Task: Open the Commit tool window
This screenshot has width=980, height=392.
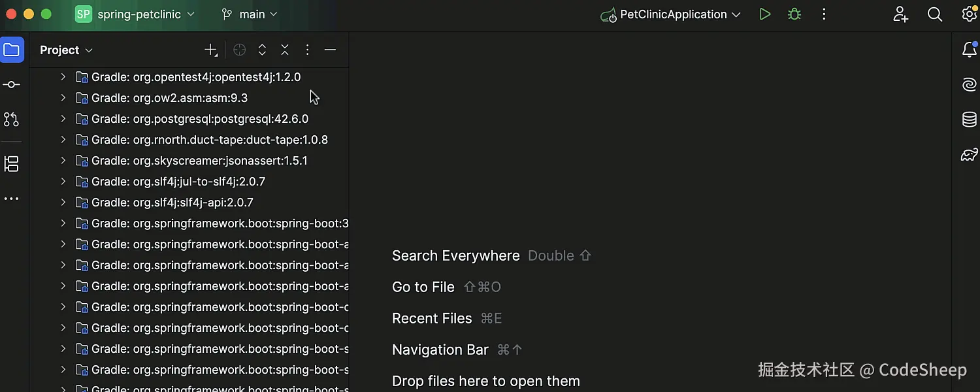Action: coord(12,85)
